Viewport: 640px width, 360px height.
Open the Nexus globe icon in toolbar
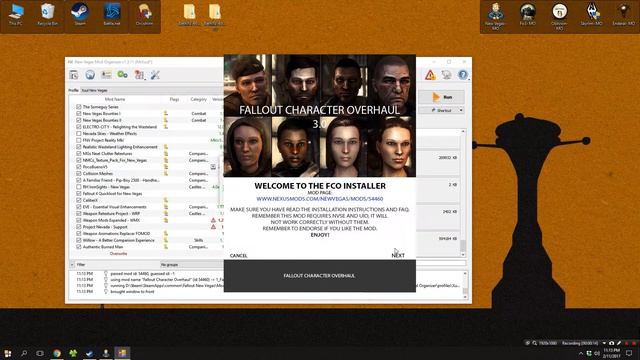(x=90, y=75)
